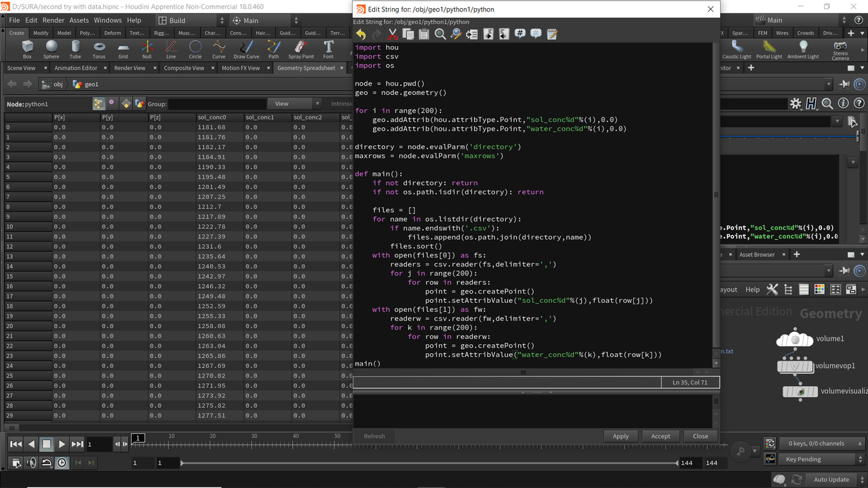Click the geo1 path button in spreadsheet

click(x=86, y=84)
